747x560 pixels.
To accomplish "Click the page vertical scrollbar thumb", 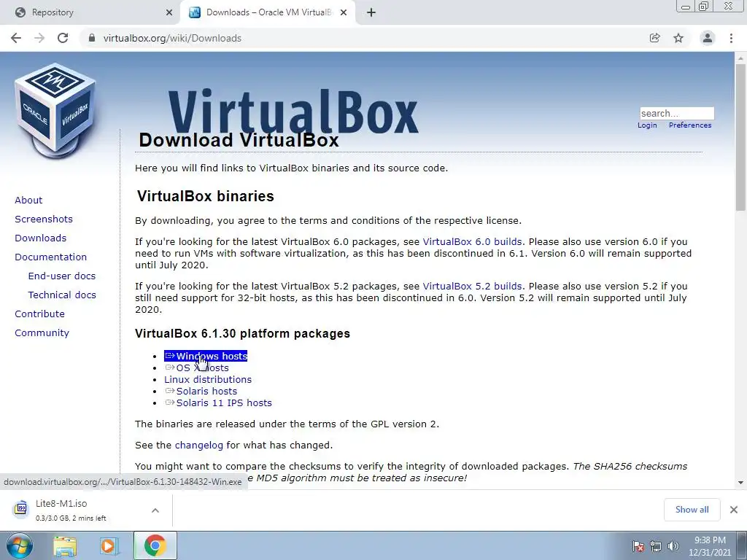I will tap(740, 137).
